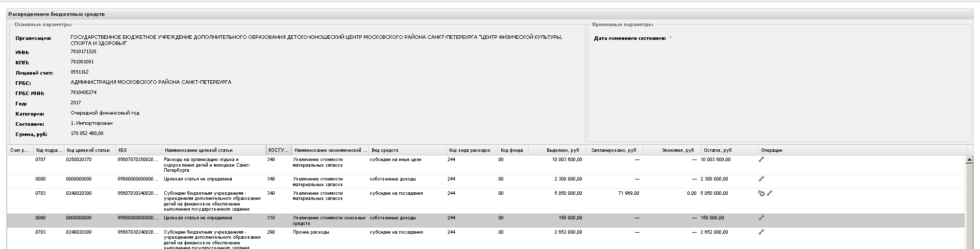
Task: Click remainder '2 300 000,00' under Остаток
Action: tap(715, 179)
